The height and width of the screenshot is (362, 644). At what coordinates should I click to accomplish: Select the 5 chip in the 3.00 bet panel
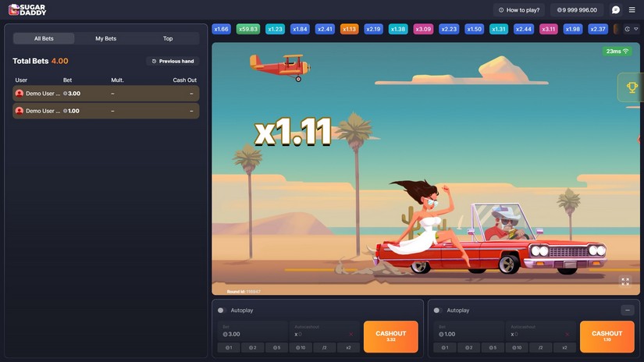point(277,348)
